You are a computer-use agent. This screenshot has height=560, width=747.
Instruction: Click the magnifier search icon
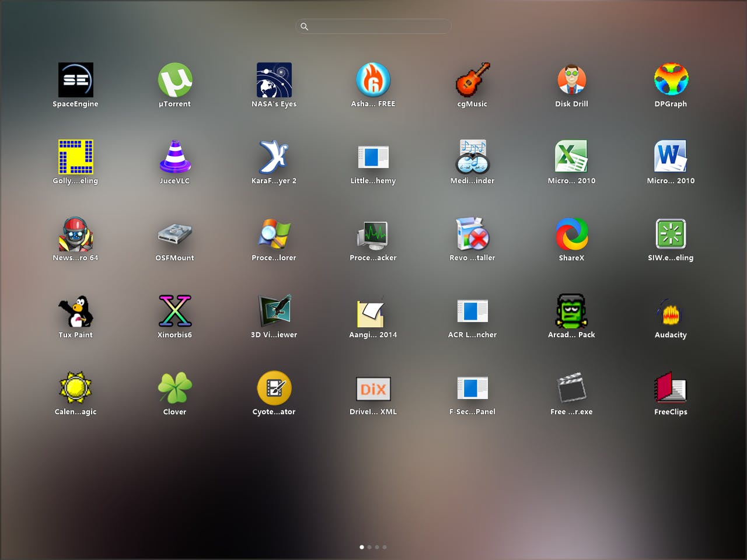coord(304,26)
